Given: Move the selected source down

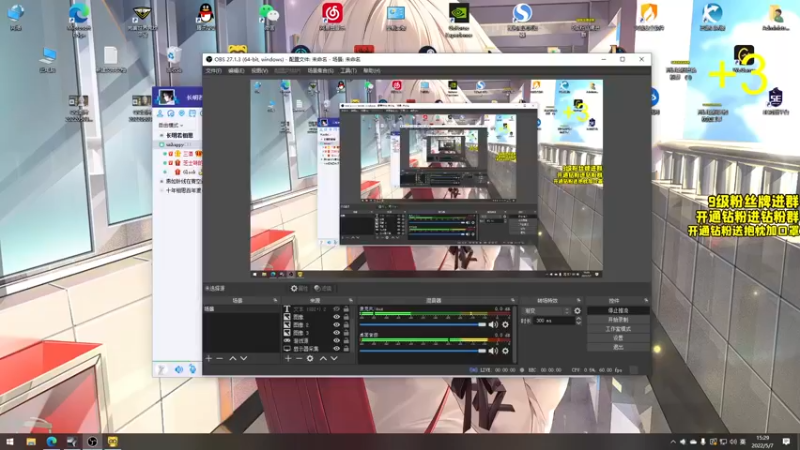Looking at the screenshot, I should [334, 359].
